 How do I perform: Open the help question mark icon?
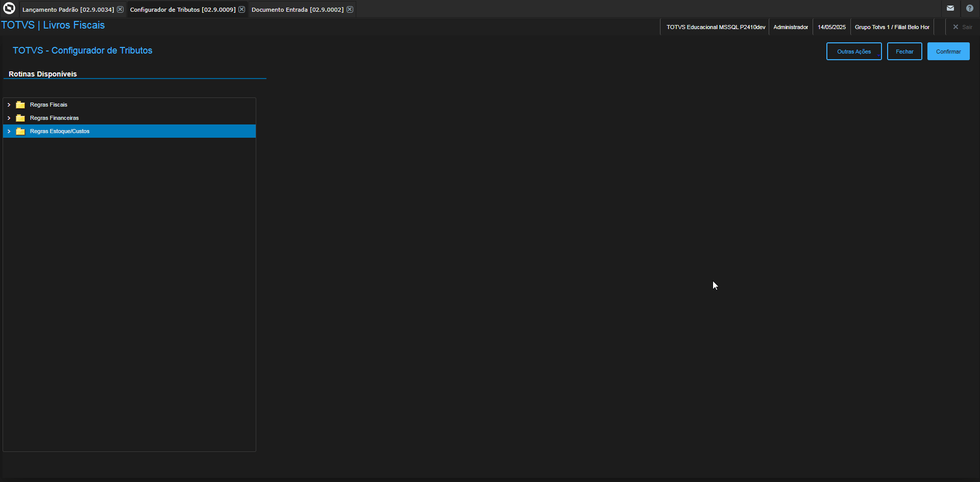(970, 8)
